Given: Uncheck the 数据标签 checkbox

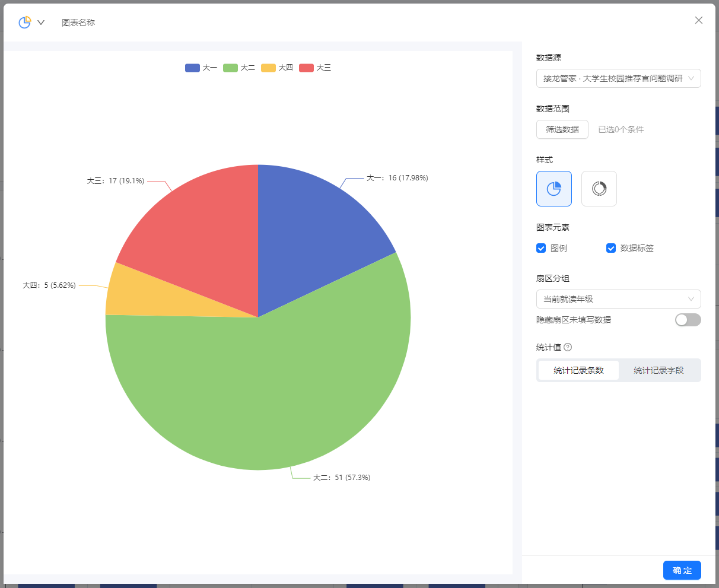Looking at the screenshot, I should click(611, 248).
